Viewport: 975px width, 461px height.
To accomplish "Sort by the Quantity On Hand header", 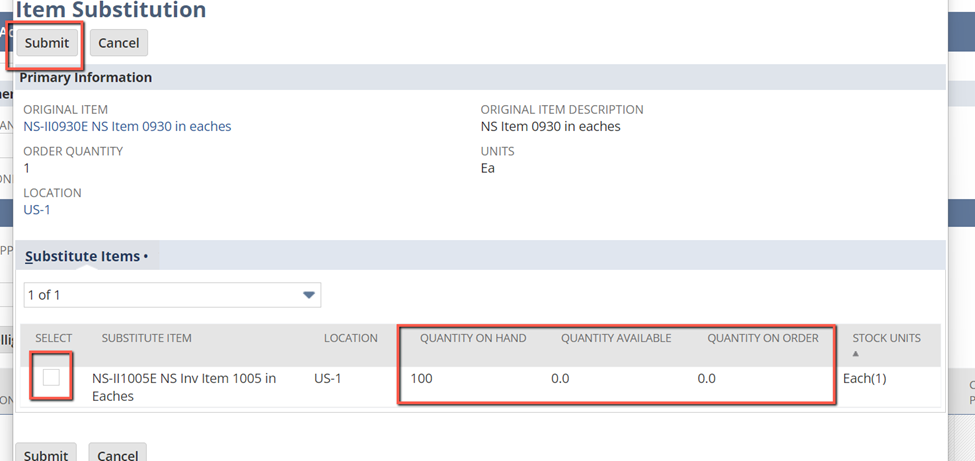I will click(x=472, y=339).
